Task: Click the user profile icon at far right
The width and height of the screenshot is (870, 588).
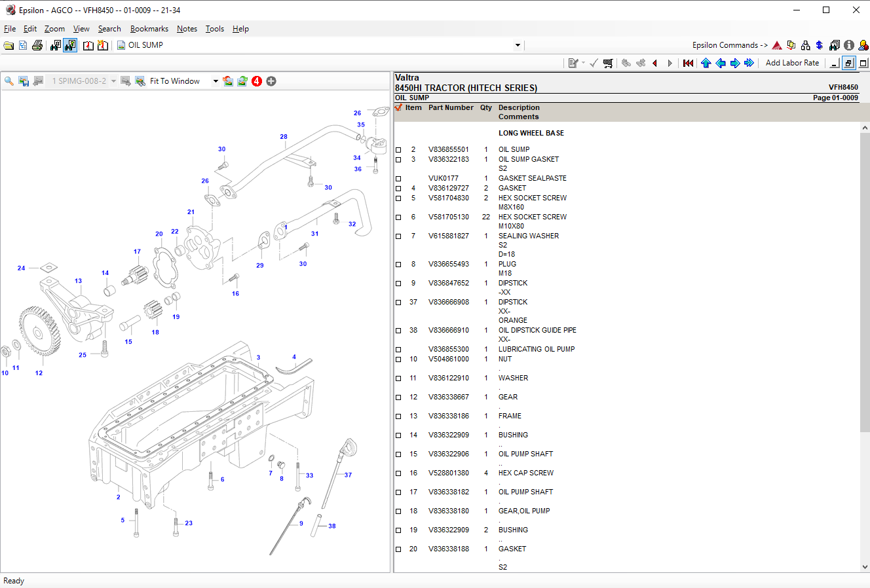Action: [x=863, y=45]
